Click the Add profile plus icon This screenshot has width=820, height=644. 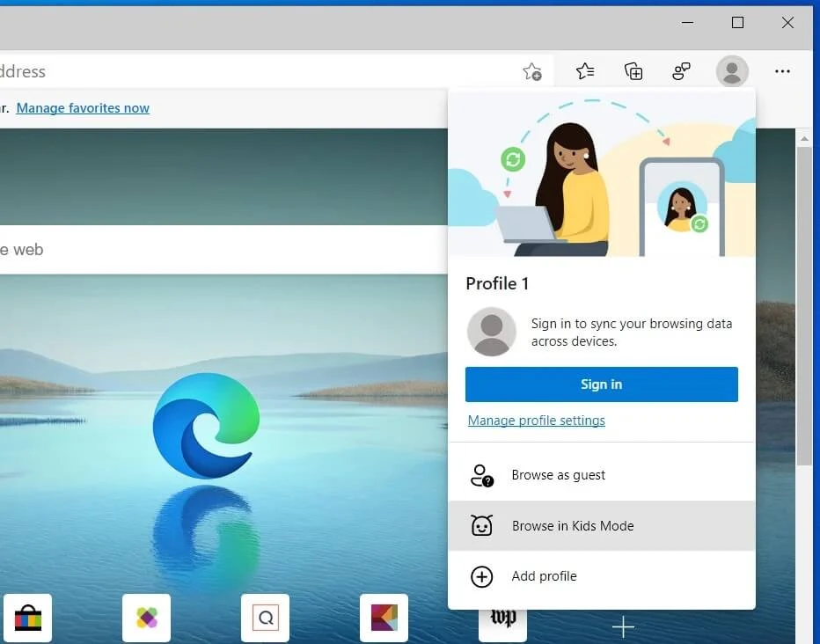pos(481,576)
